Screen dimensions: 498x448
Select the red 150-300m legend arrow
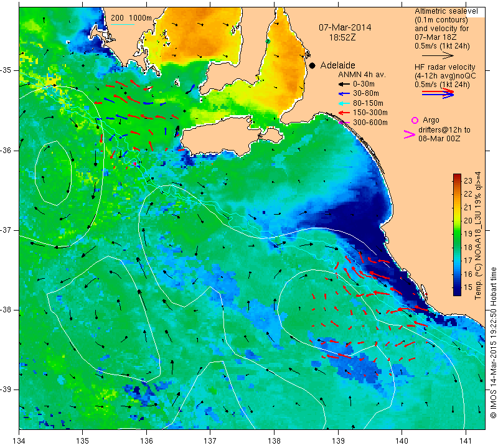pos(344,113)
